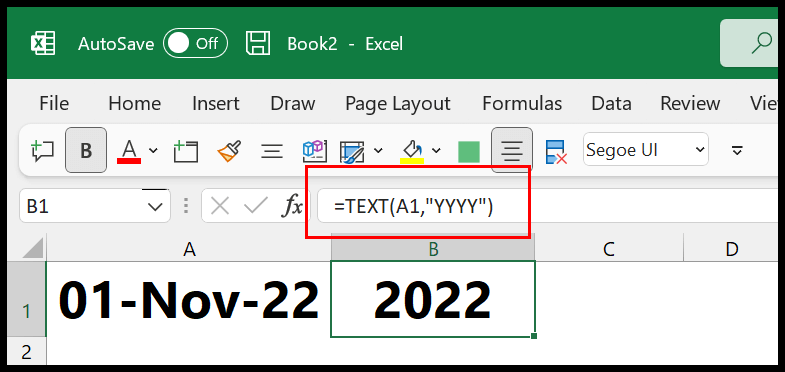Expand dropdown next to format picture icon
The height and width of the screenshot is (372, 785).
pyautogui.click(x=378, y=150)
